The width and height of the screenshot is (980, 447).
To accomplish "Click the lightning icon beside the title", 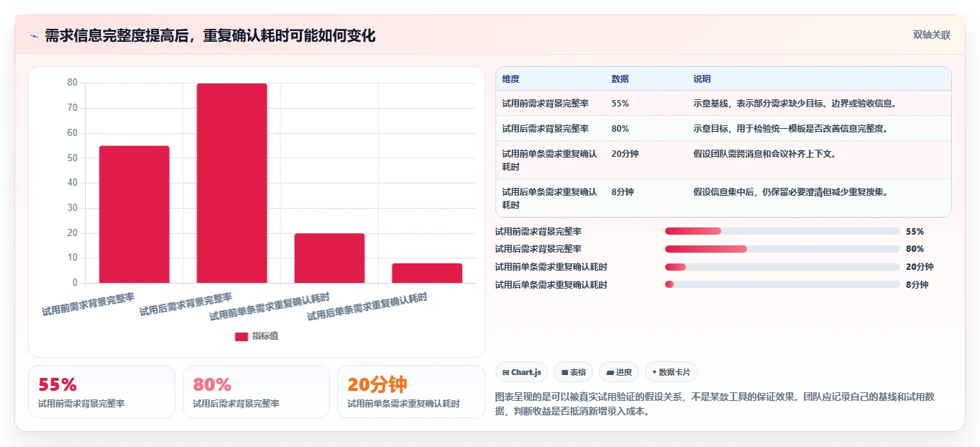I will point(35,36).
